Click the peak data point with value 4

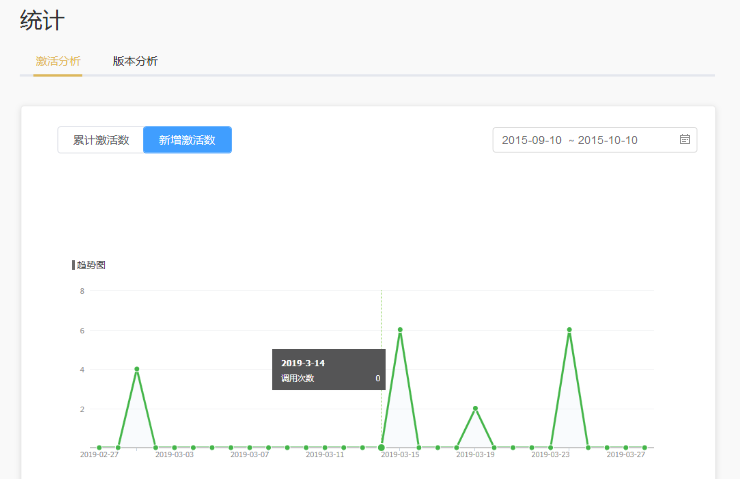point(137,369)
